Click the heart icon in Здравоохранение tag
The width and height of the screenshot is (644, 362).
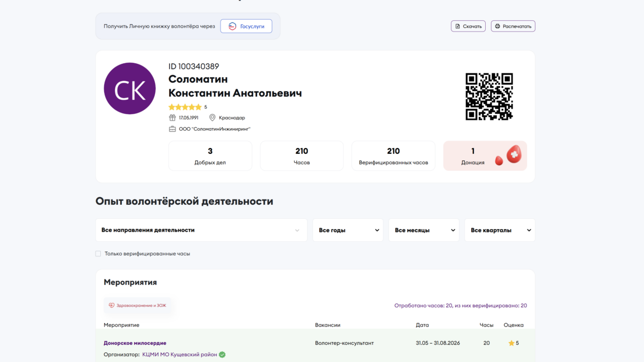(x=112, y=306)
